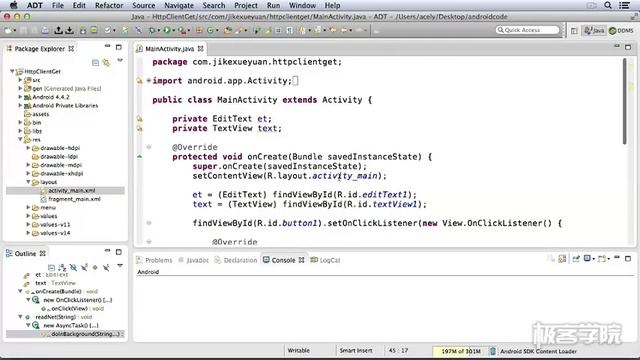Select readNet(String) in Outline

coord(63,317)
